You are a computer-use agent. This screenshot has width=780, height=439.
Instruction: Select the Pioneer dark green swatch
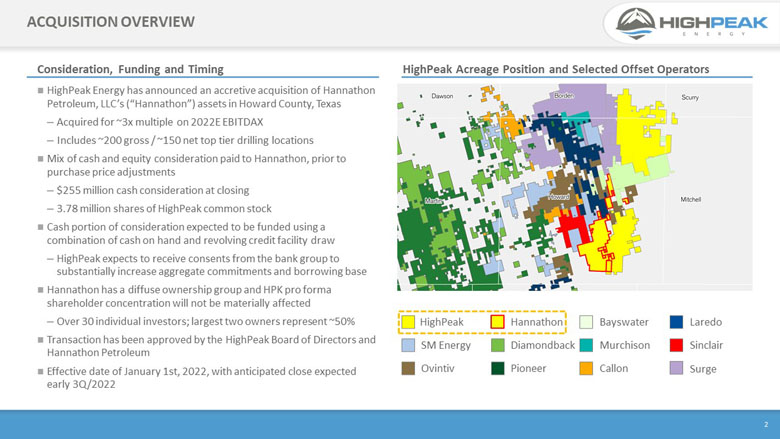pyautogui.click(x=497, y=368)
